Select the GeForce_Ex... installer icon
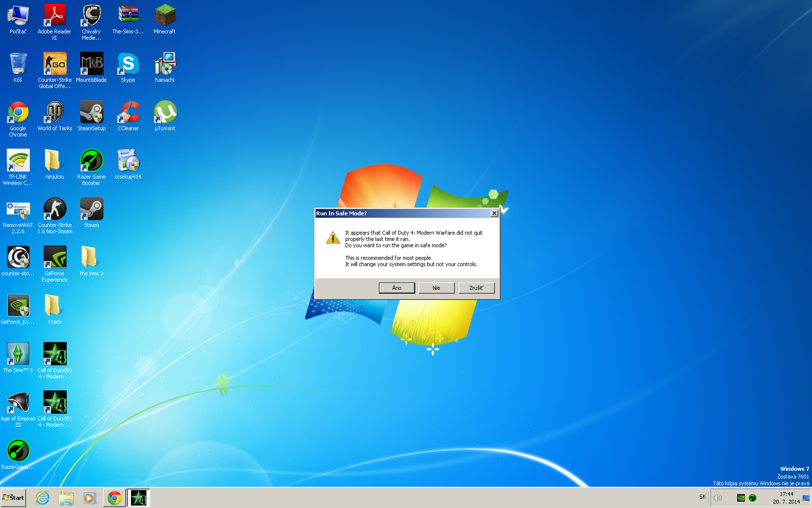Screen dimensions: 812x508 coord(18,310)
